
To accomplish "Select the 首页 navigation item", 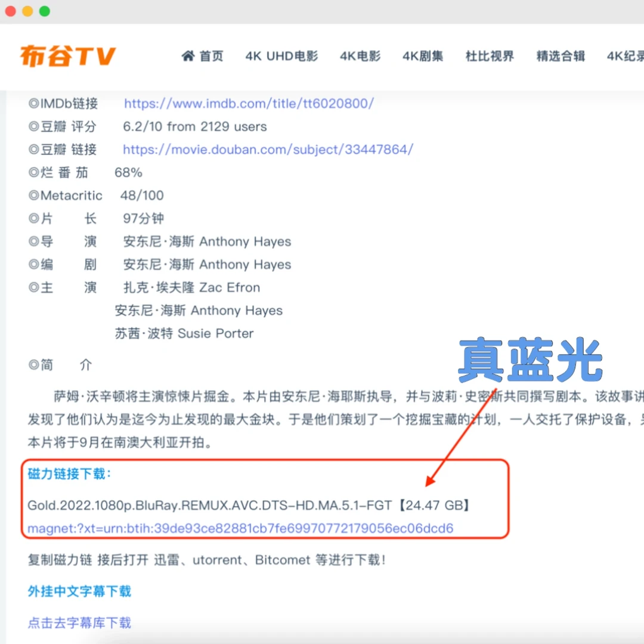I will coord(210,55).
